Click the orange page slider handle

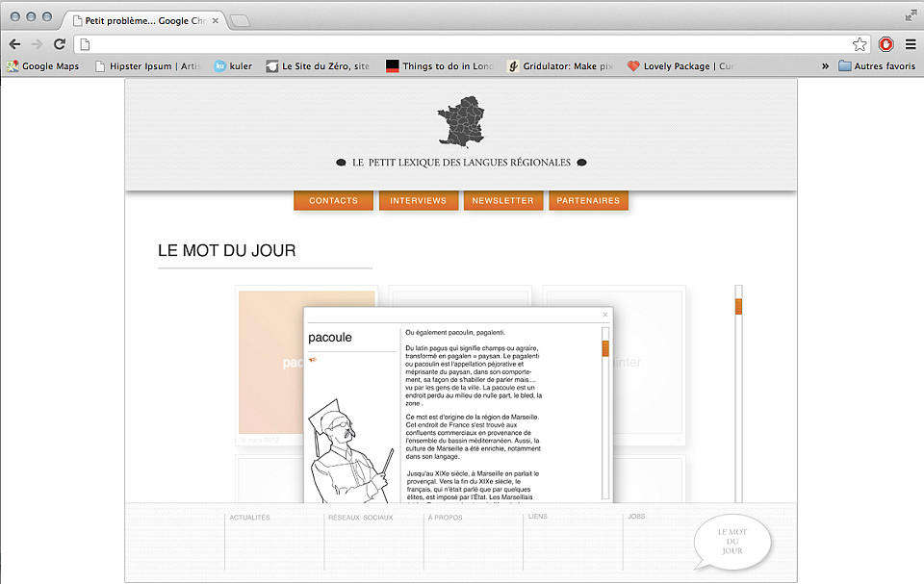click(738, 307)
